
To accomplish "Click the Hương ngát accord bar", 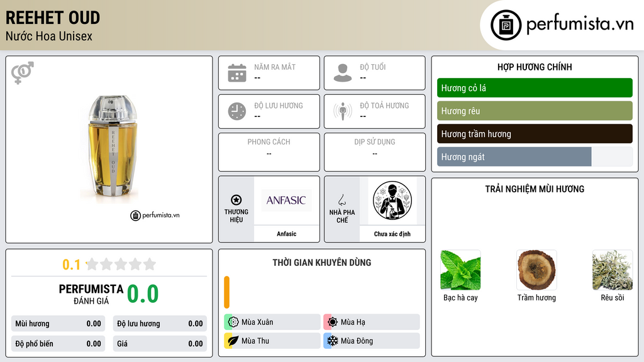I will (x=535, y=156).
